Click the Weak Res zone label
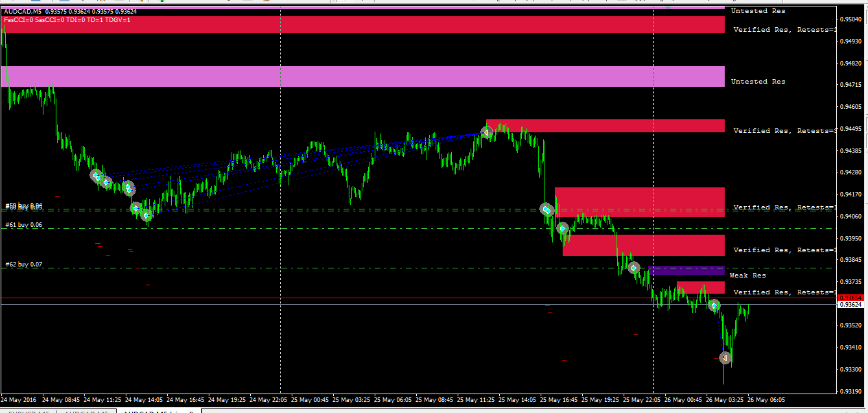Viewport: 868px width, 413px height. (747, 276)
